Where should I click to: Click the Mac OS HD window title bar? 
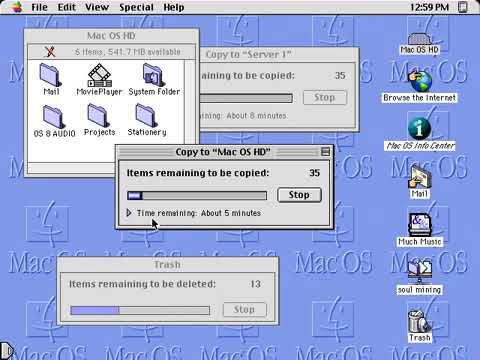pos(111,36)
